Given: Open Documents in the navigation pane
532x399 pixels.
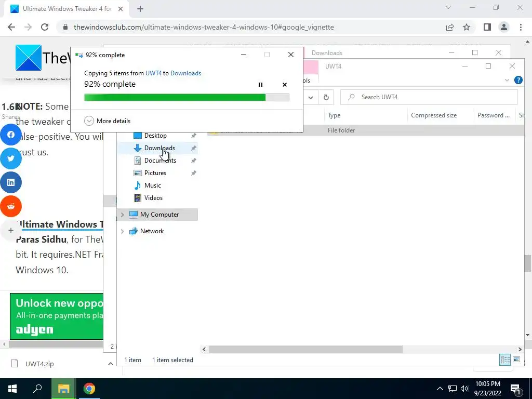Looking at the screenshot, I should [160, 161].
